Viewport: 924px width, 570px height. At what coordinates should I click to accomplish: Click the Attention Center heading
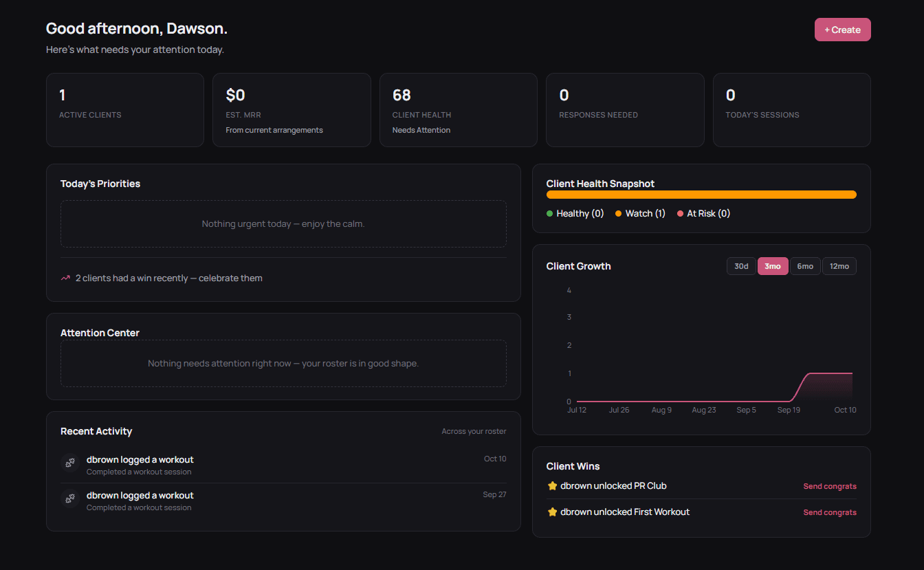click(x=100, y=333)
